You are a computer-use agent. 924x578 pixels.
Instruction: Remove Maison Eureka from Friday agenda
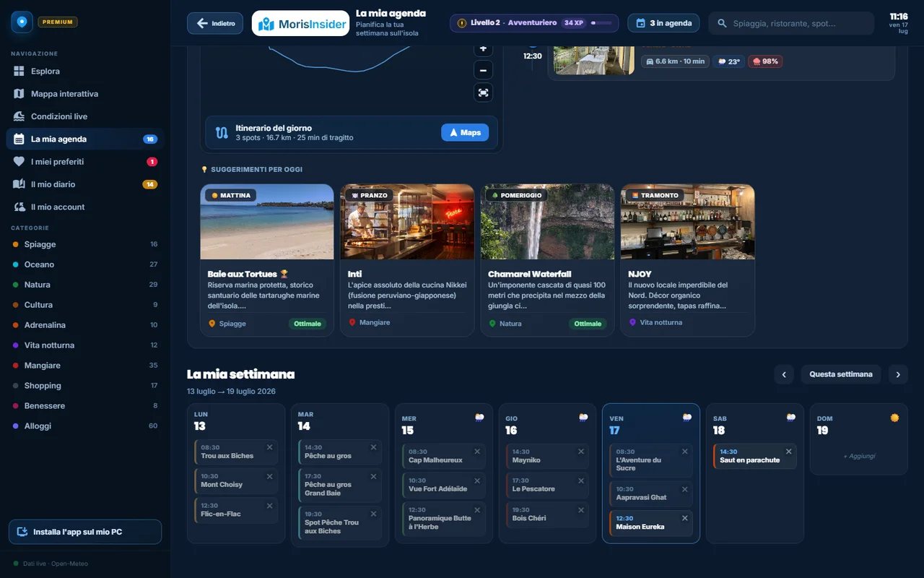(685, 518)
